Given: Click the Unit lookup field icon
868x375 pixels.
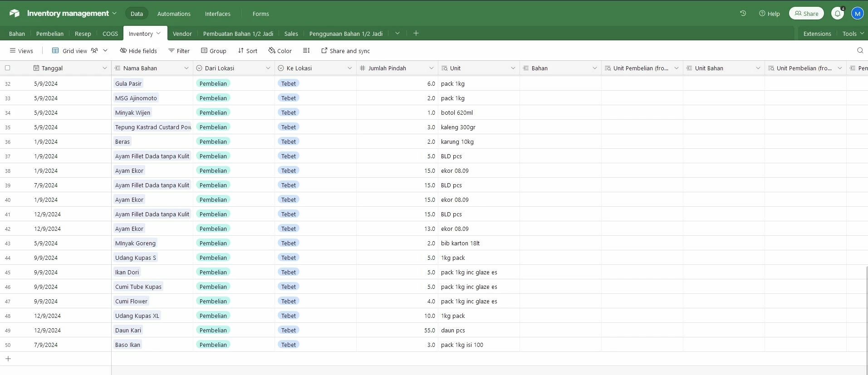Looking at the screenshot, I should click(x=444, y=68).
